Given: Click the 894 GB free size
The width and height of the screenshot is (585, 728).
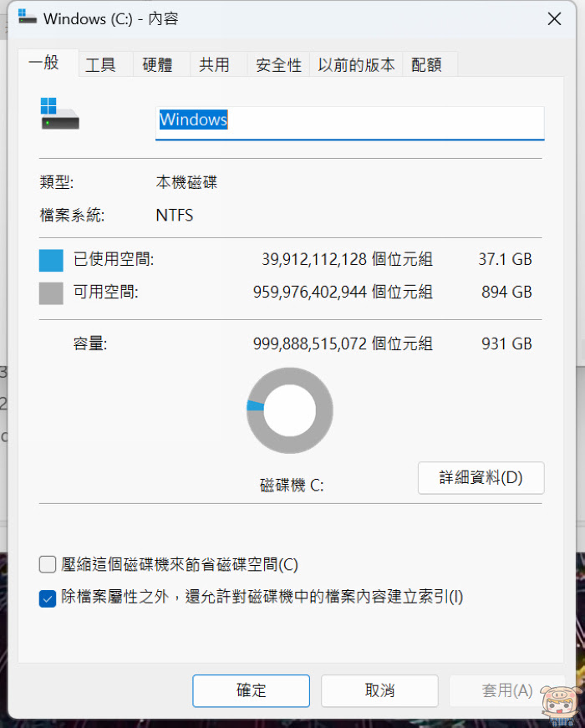Looking at the screenshot, I should pos(506,292).
